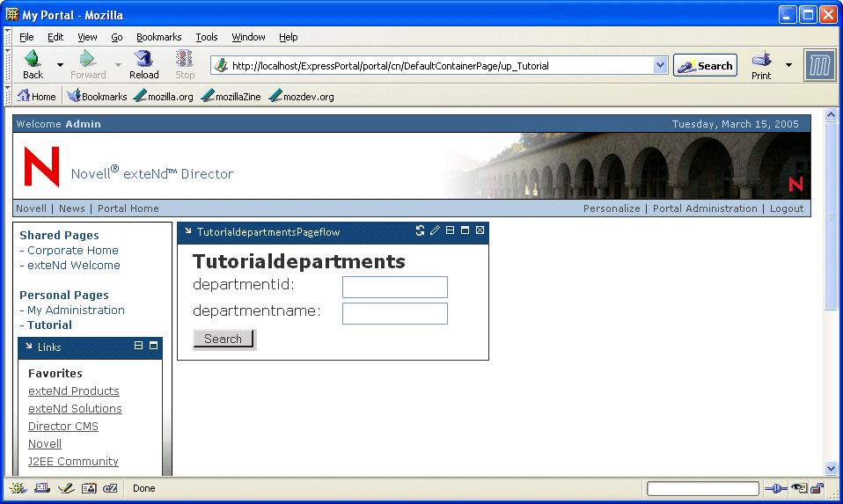Open the File menu
The image size is (843, 504).
[x=26, y=37]
